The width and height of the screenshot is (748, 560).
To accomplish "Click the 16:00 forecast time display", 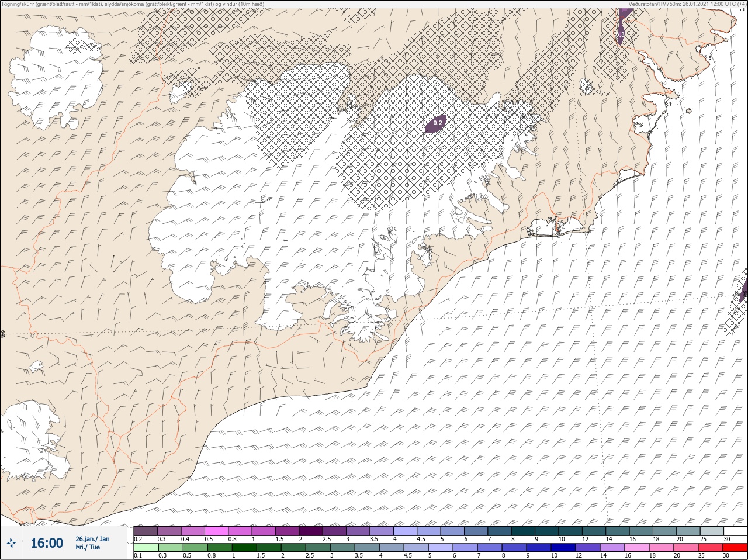I will point(47,543).
